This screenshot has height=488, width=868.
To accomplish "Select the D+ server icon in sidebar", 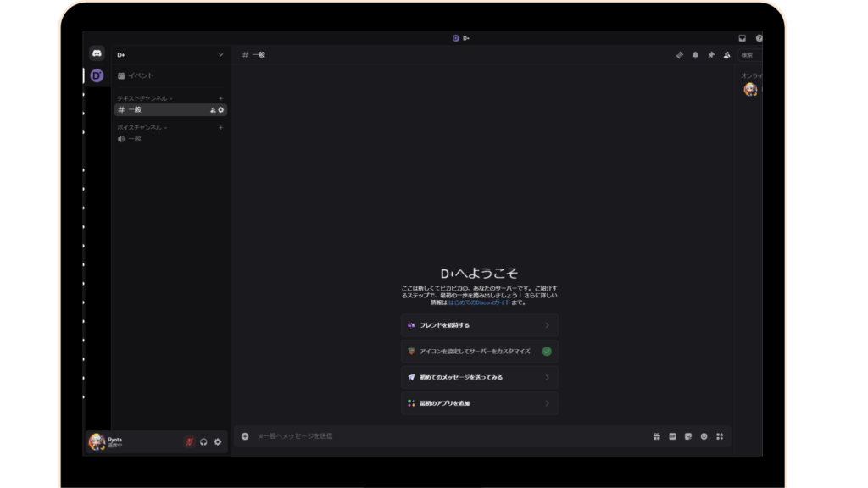I will (97, 75).
